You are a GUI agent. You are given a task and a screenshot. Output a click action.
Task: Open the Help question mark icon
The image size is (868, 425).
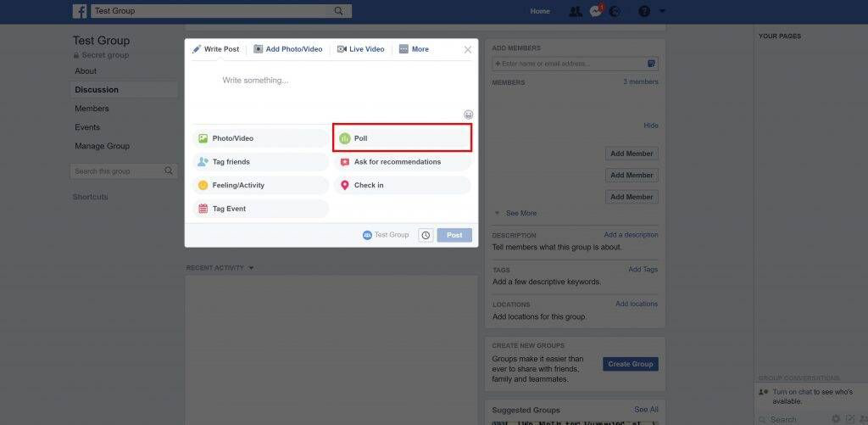click(x=644, y=12)
